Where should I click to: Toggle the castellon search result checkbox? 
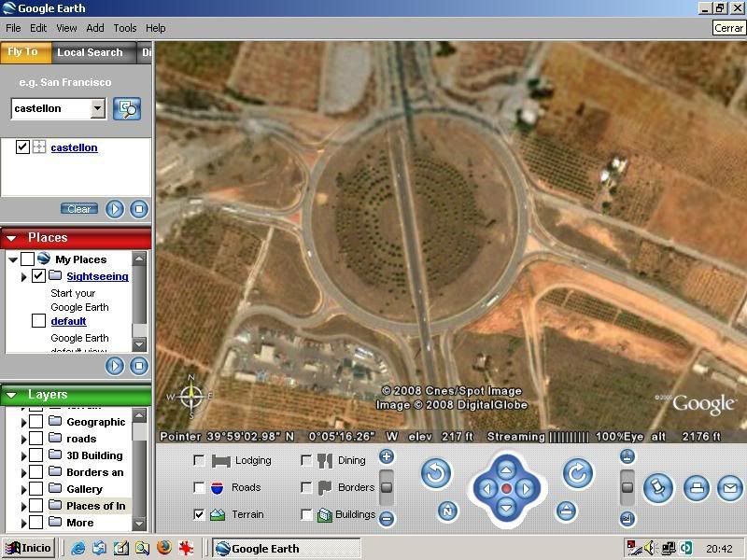point(22,147)
